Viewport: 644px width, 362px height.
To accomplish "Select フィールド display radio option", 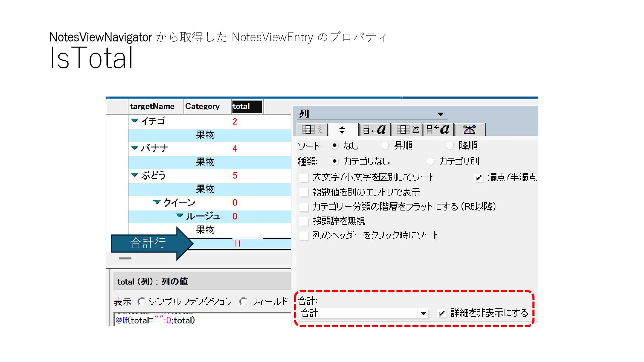I will tap(244, 302).
